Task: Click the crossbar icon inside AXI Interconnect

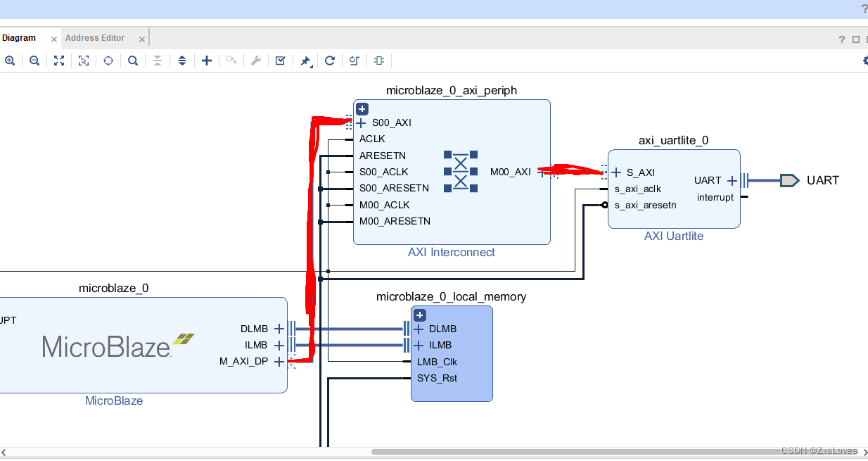Action: [461, 171]
